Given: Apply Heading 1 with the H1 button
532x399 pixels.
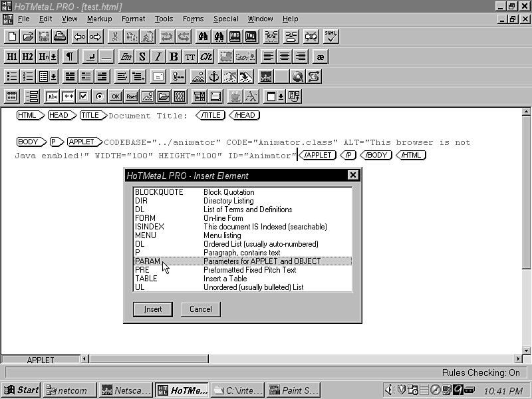Looking at the screenshot, I should coord(12,57).
